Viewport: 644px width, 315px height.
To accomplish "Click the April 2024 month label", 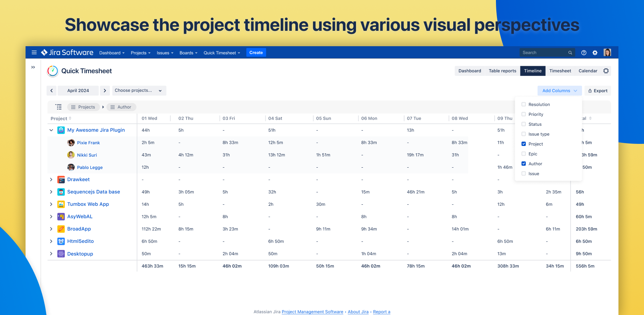I will (78, 91).
